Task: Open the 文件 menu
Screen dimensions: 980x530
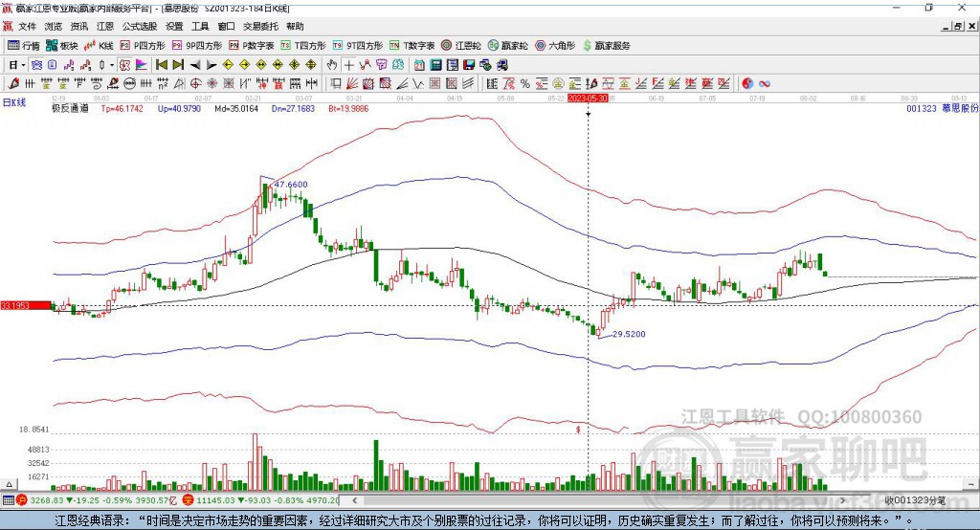Action: [27, 26]
